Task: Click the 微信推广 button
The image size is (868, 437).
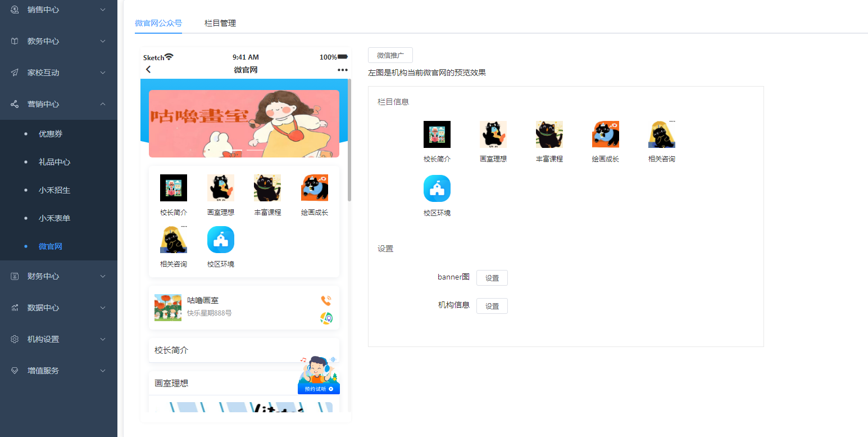Action: point(390,55)
